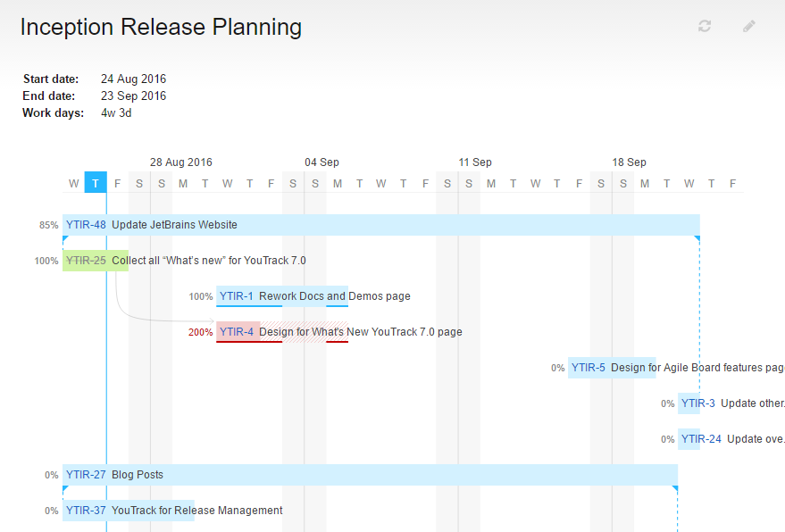This screenshot has width=785, height=532.
Task: Click the pencil edit icon
Action: pyautogui.click(x=748, y=26)
